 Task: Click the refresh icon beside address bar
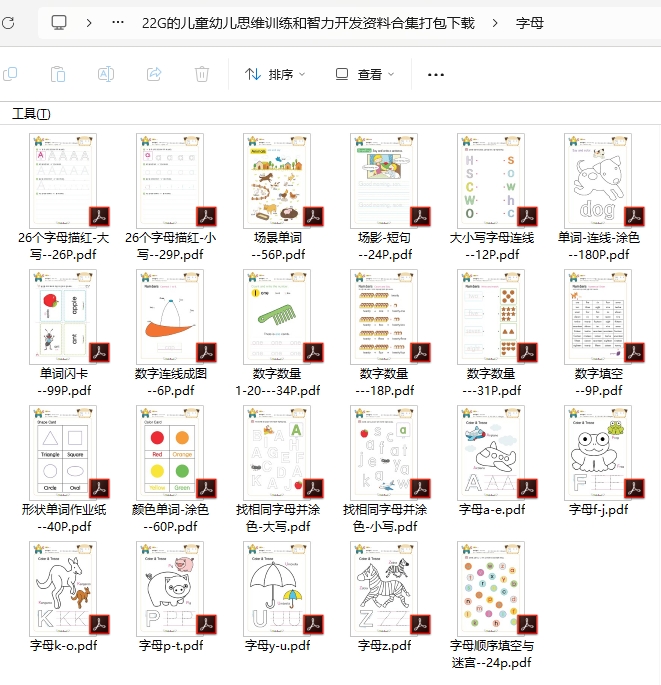(x=8, y=22)
